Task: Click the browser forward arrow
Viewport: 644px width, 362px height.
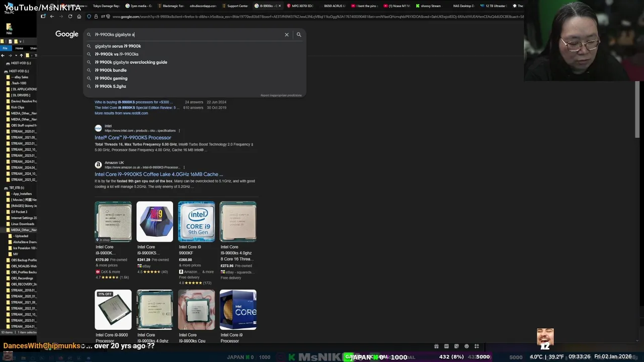Action: 61,17
